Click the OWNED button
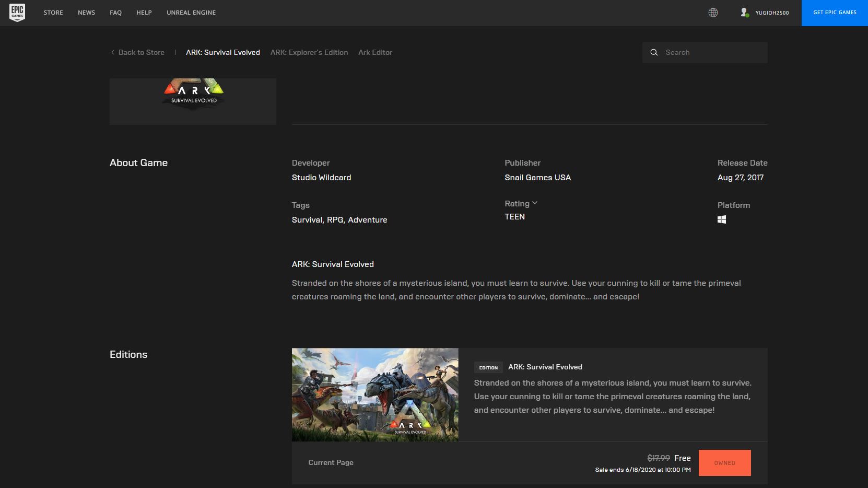868x488 pixels. click(724, 463)
